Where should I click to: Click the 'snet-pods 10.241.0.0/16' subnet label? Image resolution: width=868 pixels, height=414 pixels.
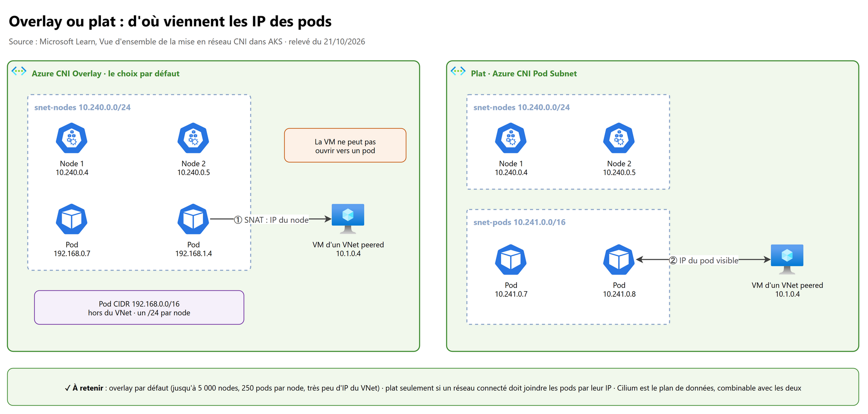(x=519, y=222)
